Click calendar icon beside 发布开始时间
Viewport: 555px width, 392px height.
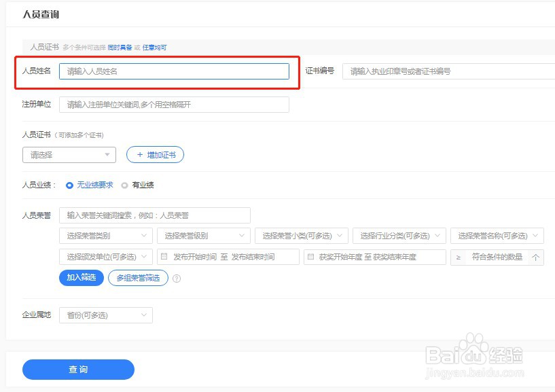[164, 256]
